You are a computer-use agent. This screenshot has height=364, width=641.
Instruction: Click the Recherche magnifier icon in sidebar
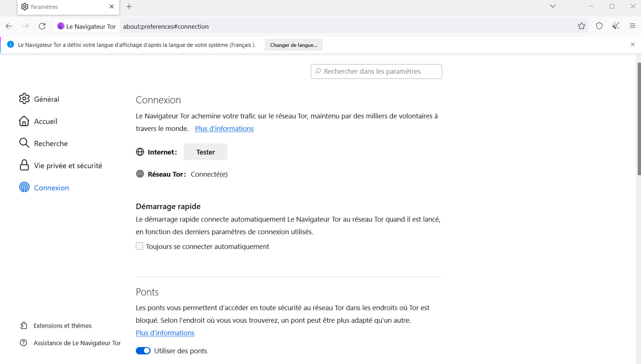pos(24,143)
